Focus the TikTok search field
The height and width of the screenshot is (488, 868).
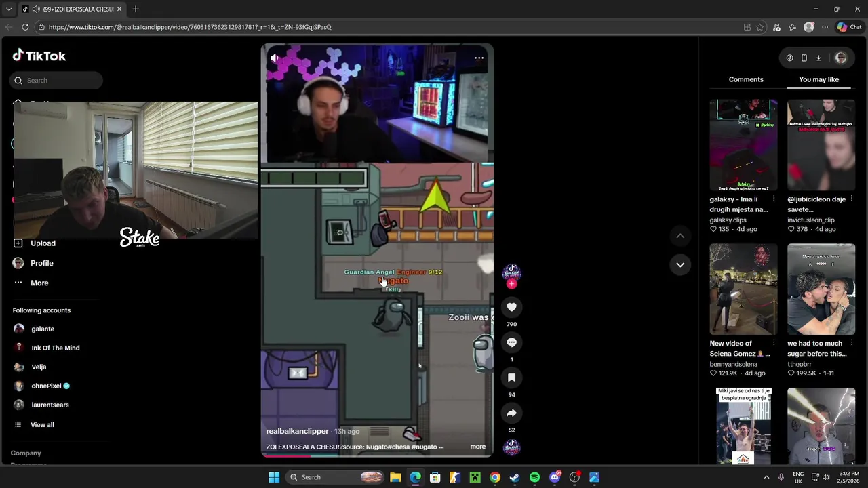[x=57, y=81]
